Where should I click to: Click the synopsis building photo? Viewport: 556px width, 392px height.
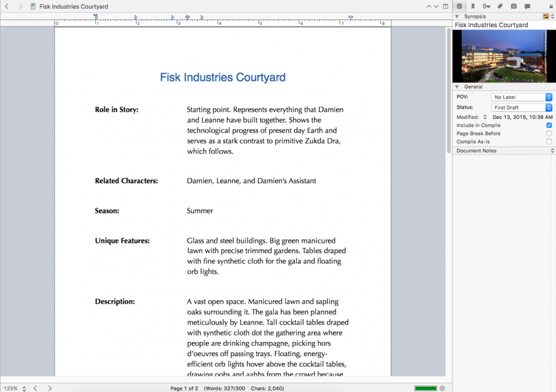pyautogui.click(x=504, y=56)
